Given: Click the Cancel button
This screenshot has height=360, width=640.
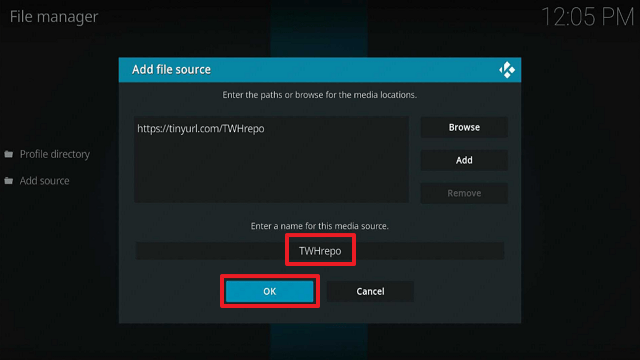Looking at the screenshot, I should coord(370,291).
